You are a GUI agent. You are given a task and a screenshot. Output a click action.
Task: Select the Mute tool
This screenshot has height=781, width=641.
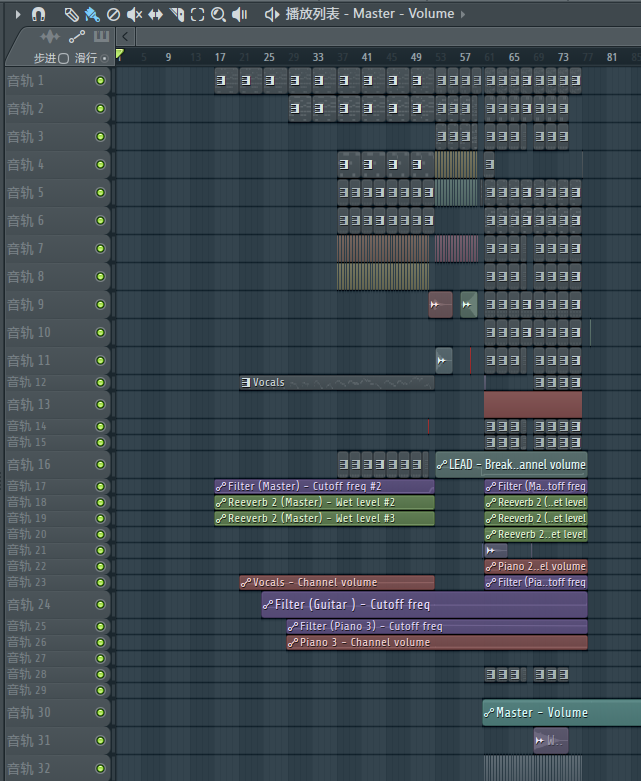tap(134, 14)
